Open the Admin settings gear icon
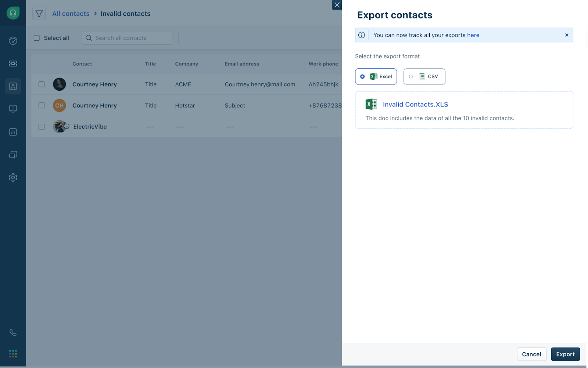 13,177
